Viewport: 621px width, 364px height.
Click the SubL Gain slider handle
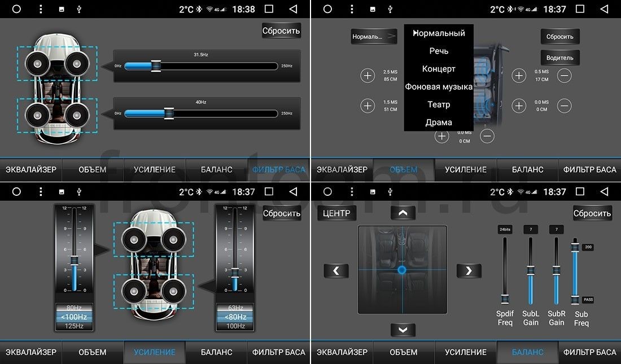pos(530,271)
